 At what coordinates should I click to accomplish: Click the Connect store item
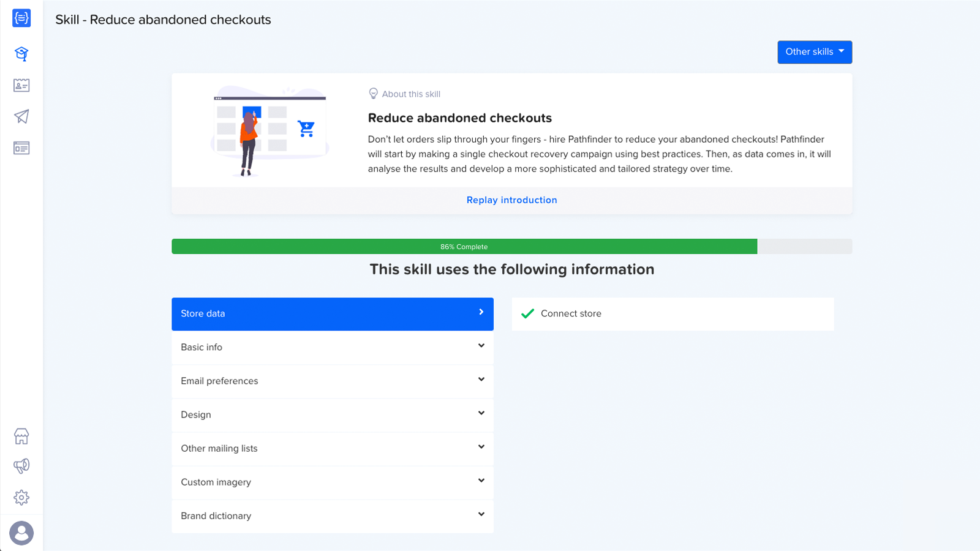coord(673,314)
